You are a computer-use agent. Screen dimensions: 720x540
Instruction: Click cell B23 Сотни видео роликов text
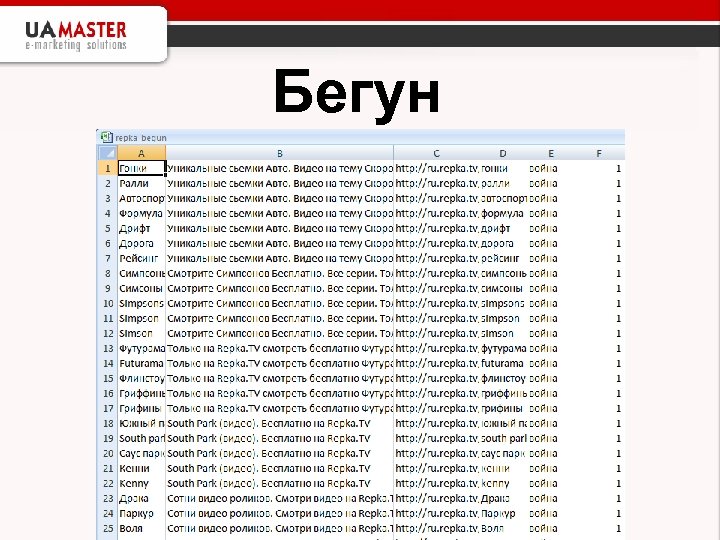click(280, 498)
